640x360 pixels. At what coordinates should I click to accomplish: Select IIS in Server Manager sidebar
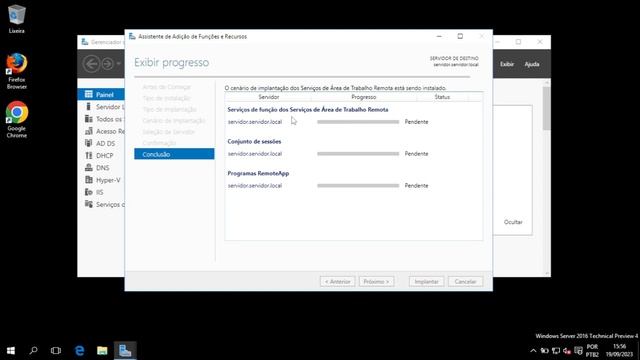point(101,192)
